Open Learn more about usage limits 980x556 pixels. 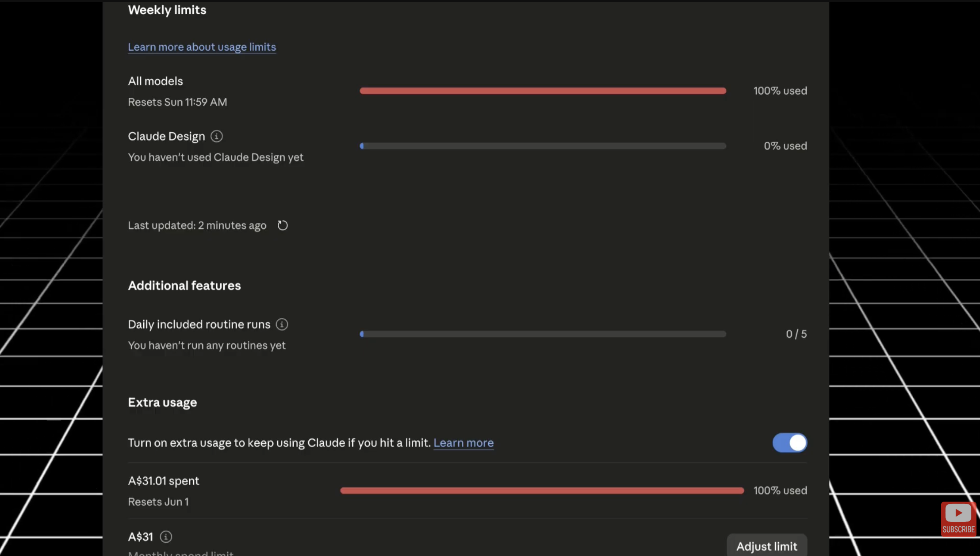(x=202, y=47)
